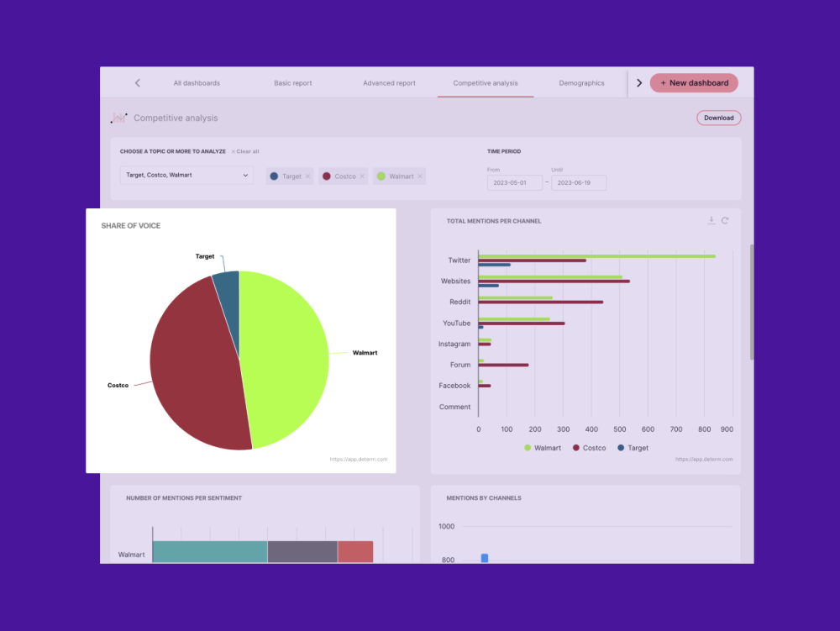Toggle Walmart in the channel chart legend

(x=542, y=448)
